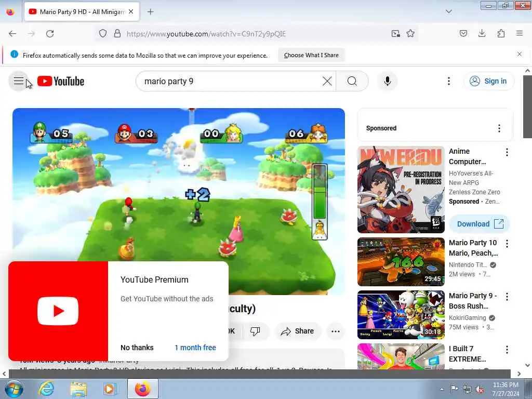This screenshot has width=532, height=399.
Task: Clear the search box with X
Action: [x=327, y=81]
